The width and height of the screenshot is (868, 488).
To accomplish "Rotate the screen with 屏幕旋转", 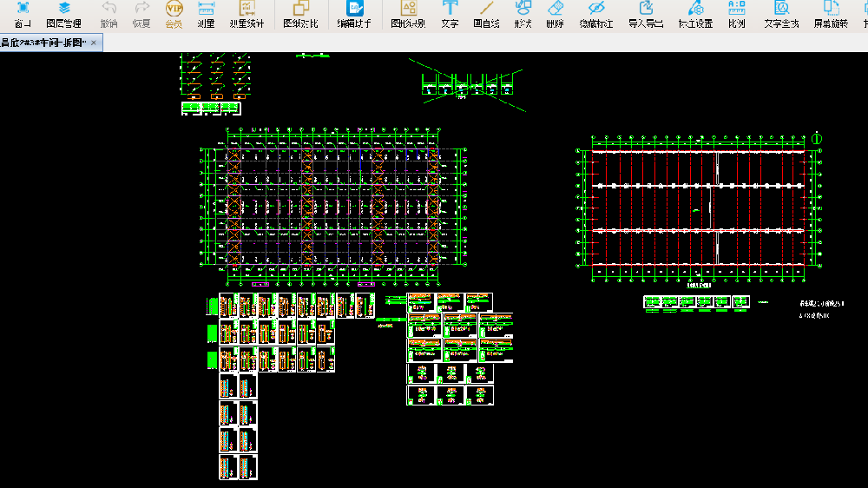I will click(x=832, y=14).
